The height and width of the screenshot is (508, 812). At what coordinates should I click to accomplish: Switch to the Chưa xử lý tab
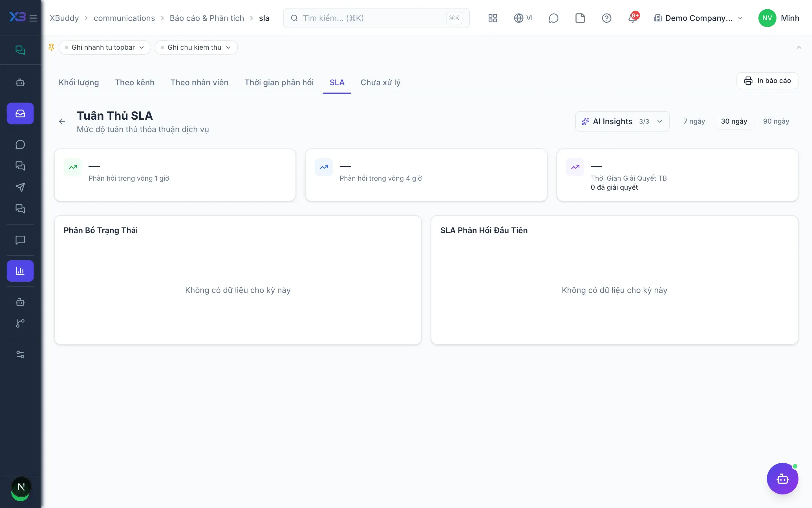[x=381, y=83]
